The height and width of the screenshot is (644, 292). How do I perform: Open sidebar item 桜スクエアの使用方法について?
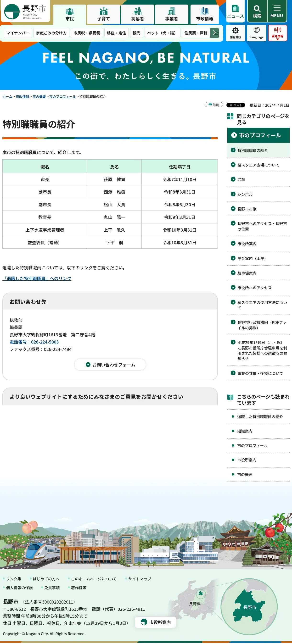coord(258,305)
